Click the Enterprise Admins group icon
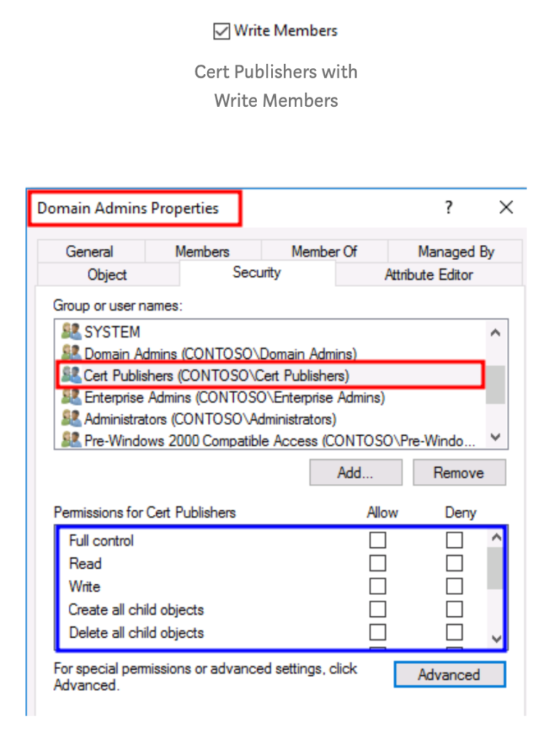 point(71,397)
